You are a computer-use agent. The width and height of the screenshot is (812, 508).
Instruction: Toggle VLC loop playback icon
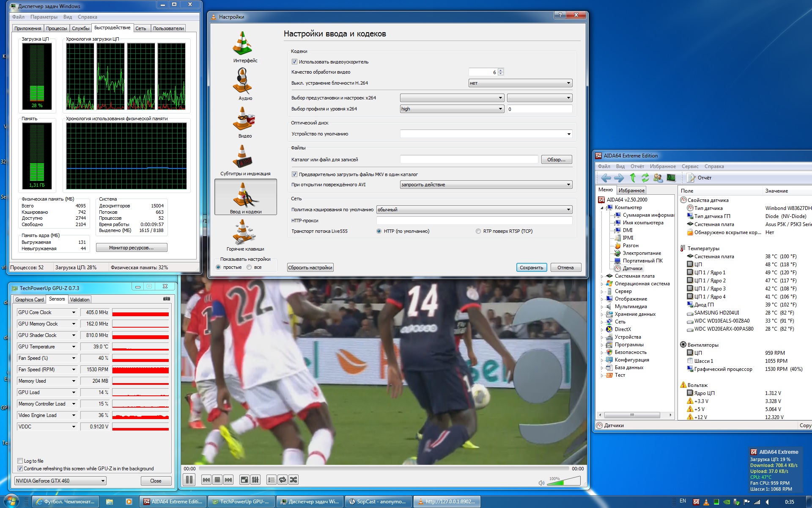[283, 480]
